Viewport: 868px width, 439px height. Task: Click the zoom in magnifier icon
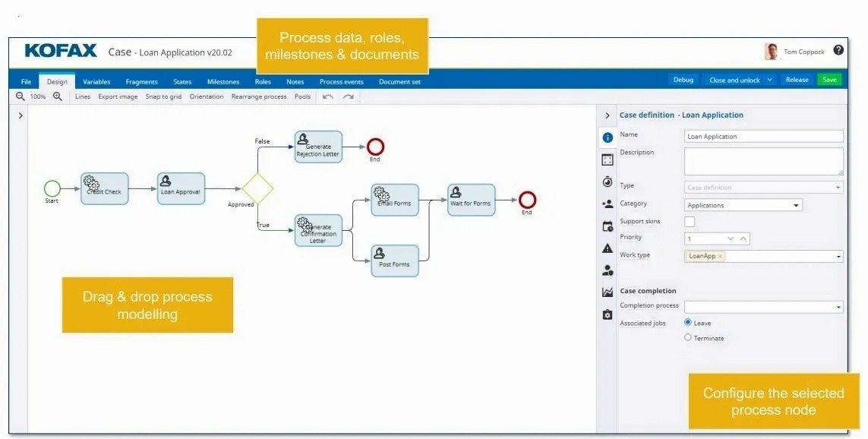click(58, 96)
